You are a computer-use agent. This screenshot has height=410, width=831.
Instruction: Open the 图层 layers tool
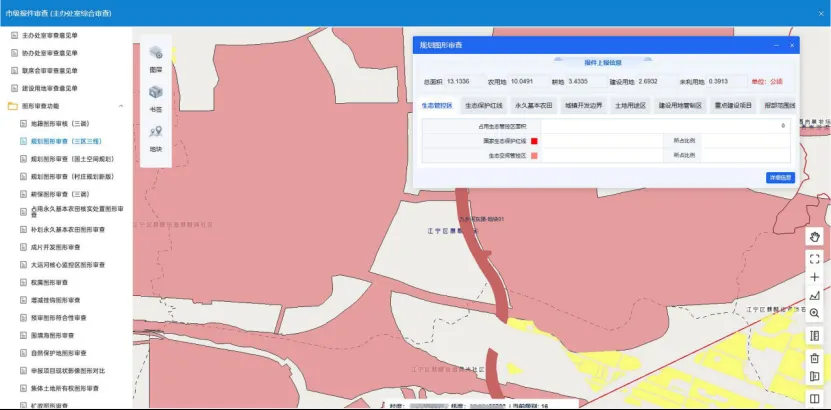click(156, 59)
